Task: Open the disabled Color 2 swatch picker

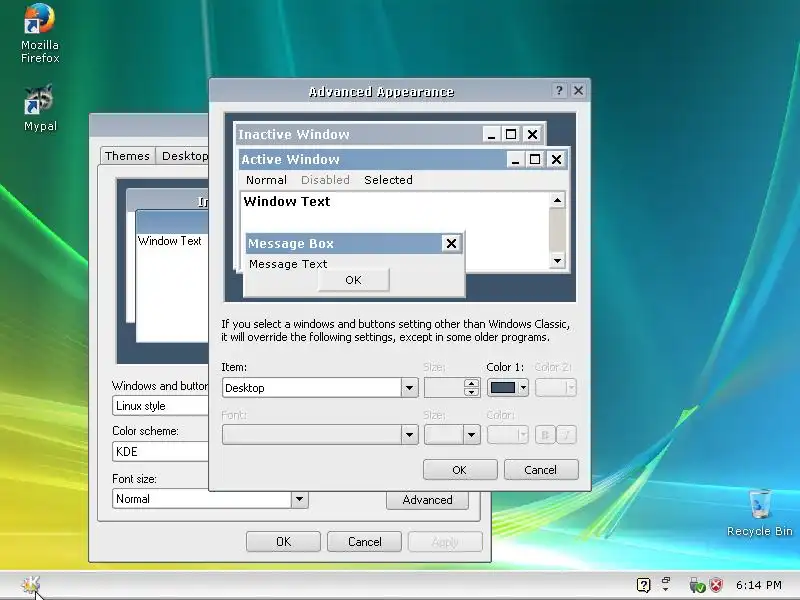Action: 556,388
